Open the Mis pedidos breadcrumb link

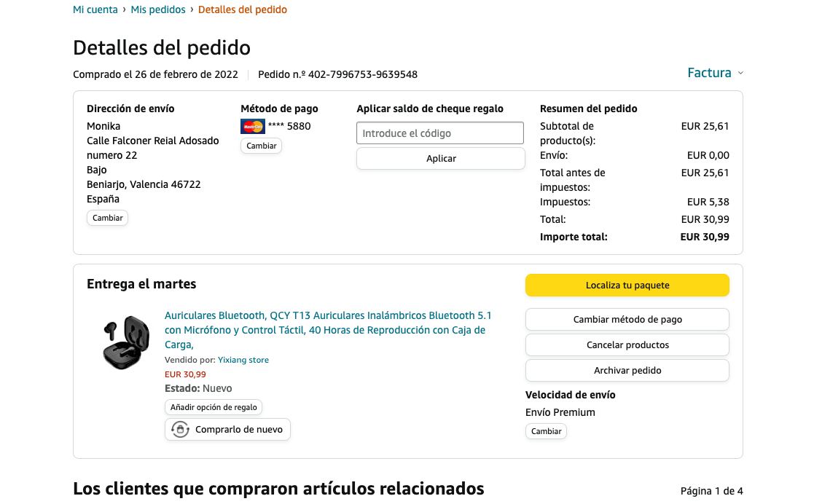(158, 9)
